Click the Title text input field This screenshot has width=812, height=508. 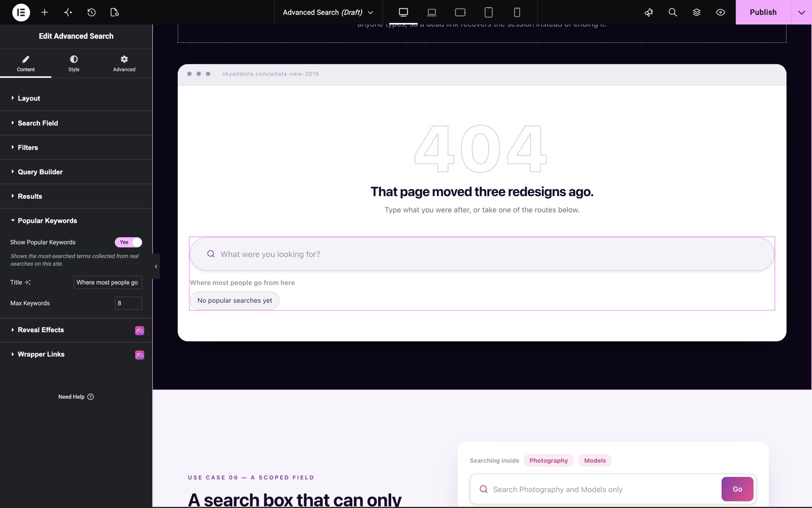point(108,282)
